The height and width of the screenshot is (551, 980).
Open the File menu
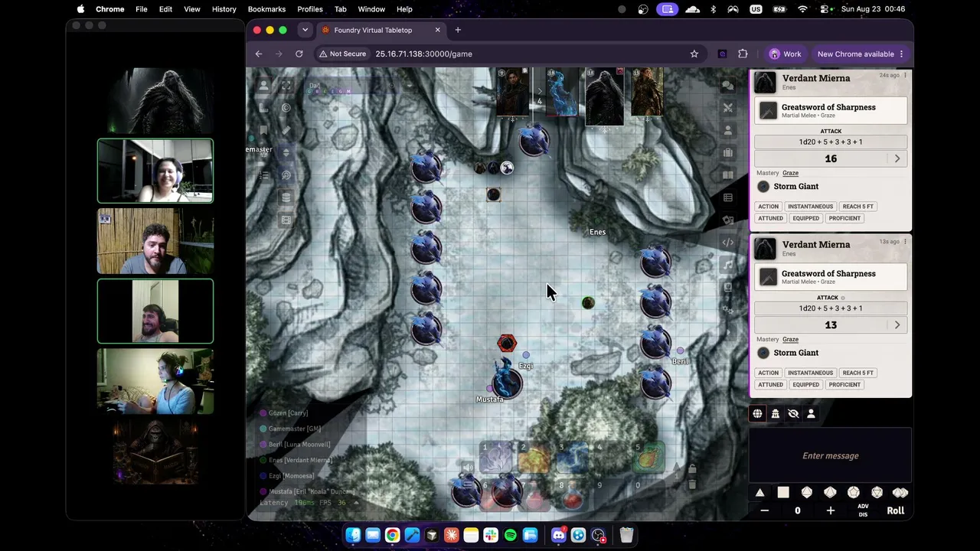coord(142,9)
